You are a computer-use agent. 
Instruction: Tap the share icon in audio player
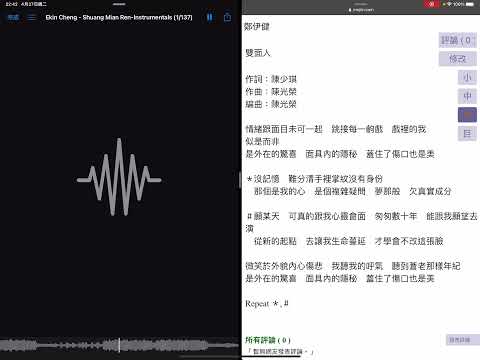227,17
